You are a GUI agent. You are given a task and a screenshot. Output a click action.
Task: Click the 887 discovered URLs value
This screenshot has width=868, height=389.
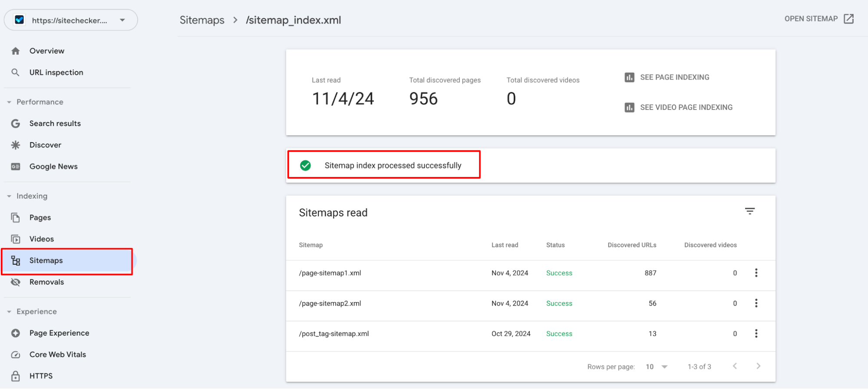point(650,273)
